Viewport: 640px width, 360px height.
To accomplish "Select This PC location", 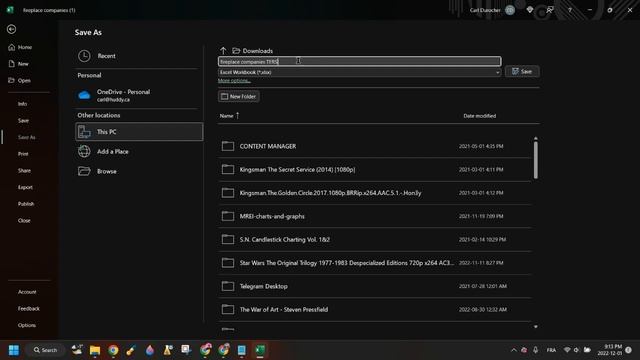I will coord(139,132).
